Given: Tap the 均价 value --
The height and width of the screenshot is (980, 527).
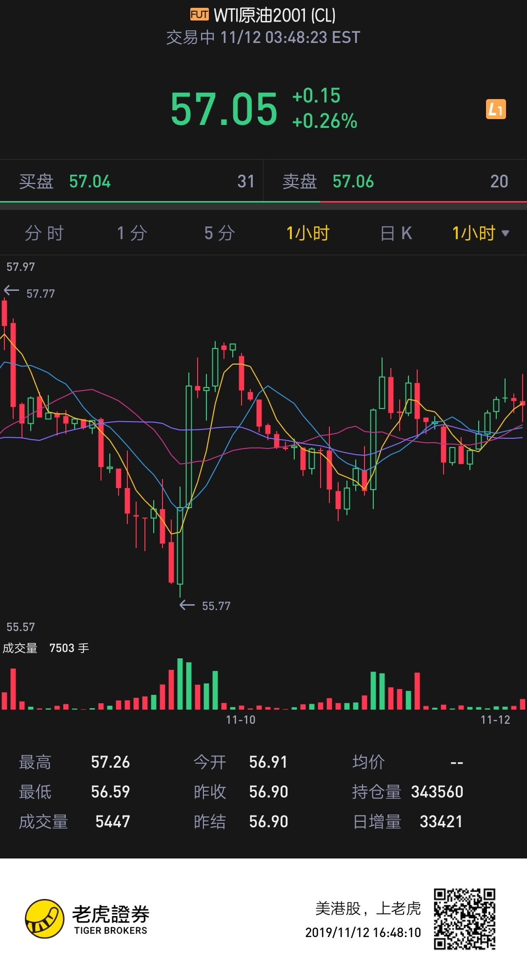Looking at the screenshot, I should click(x=457, y=762).
